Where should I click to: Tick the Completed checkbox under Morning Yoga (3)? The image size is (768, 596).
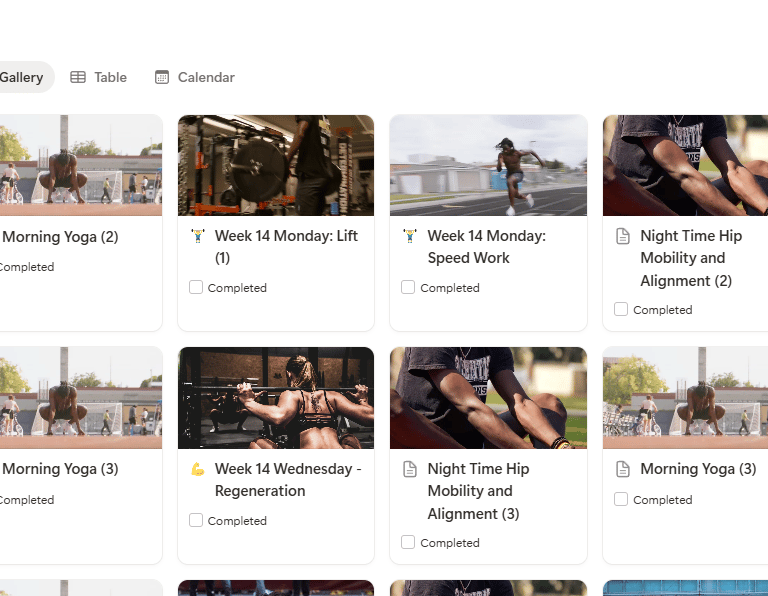[621, 499]
